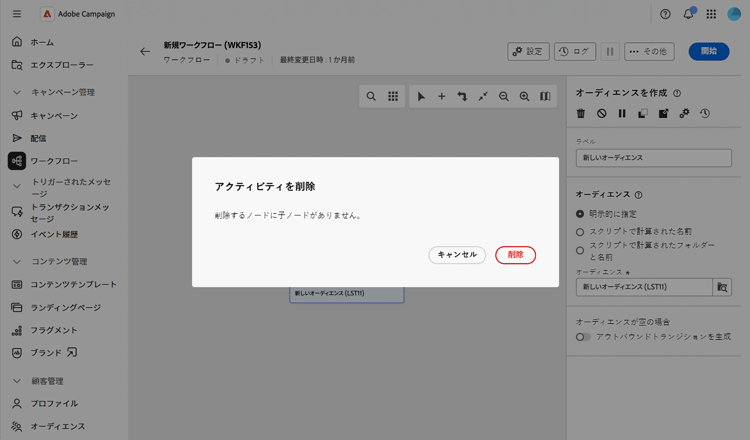Click the canvas grid view icon
Viewport: 750px width, 440px height.
coord(393,96)
